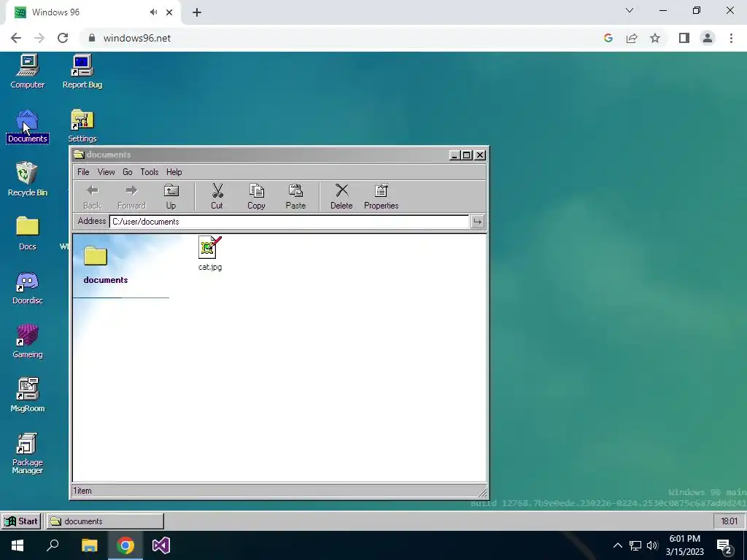
Task: Click the Chrome icon in the taskbar
Action: [125, 545]
